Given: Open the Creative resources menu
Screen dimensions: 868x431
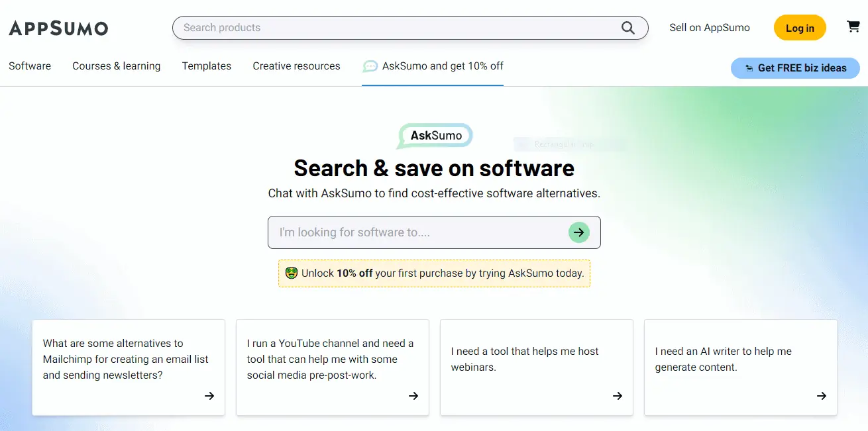Looking at the screenshot, I should point(297,66).
